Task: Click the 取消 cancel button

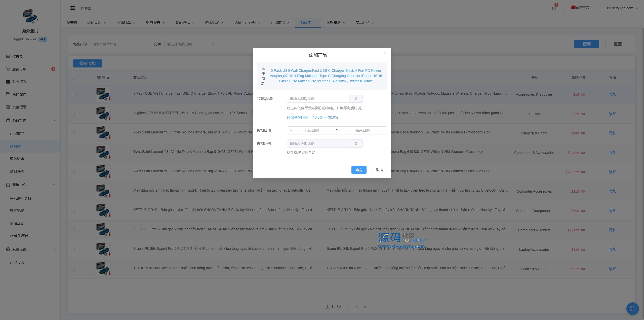Action: coord(379,170)
